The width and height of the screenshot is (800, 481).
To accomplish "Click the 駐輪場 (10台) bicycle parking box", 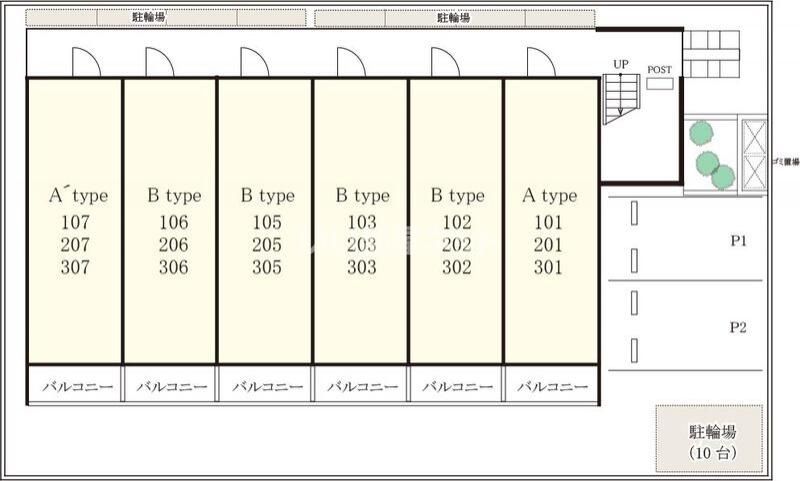I will pyautogui.click(x=709, y=439).
